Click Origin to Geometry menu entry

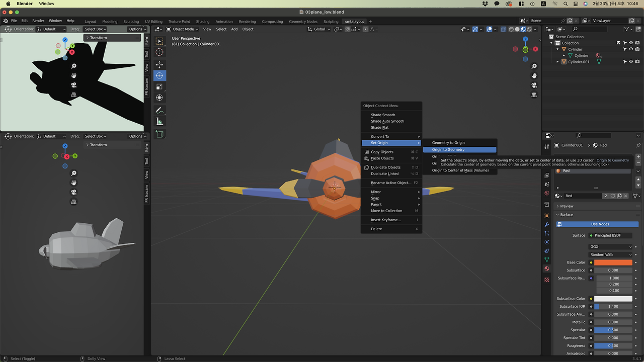448,149
